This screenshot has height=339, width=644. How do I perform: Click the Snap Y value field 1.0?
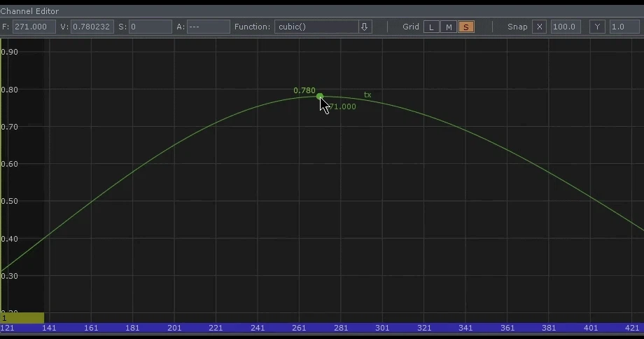point(624,27)
